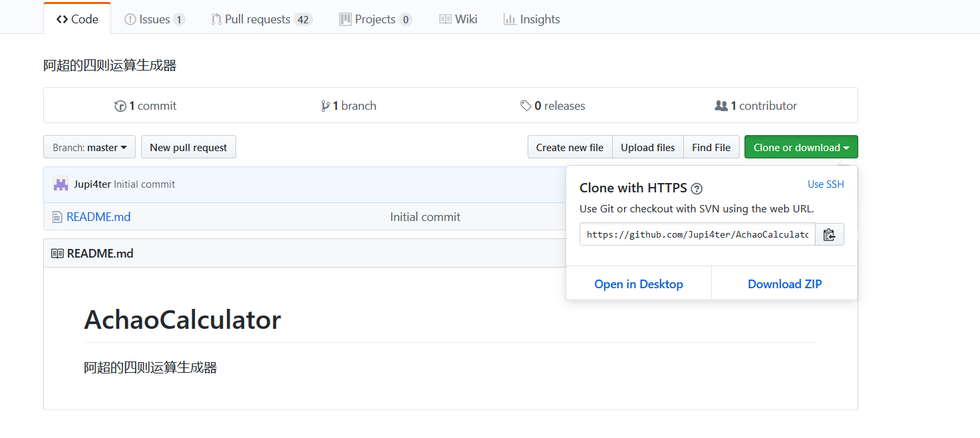Click the branch icon beside 1 branch
Viewport: 980px width, 438px height.
(x=325, y=106)
